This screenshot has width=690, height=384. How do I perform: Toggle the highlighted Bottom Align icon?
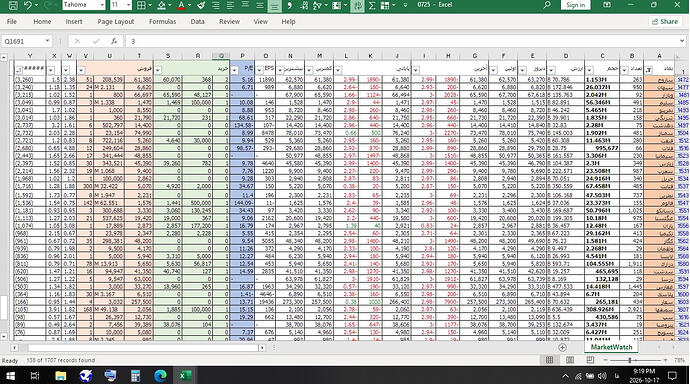(x=275, y=5)
